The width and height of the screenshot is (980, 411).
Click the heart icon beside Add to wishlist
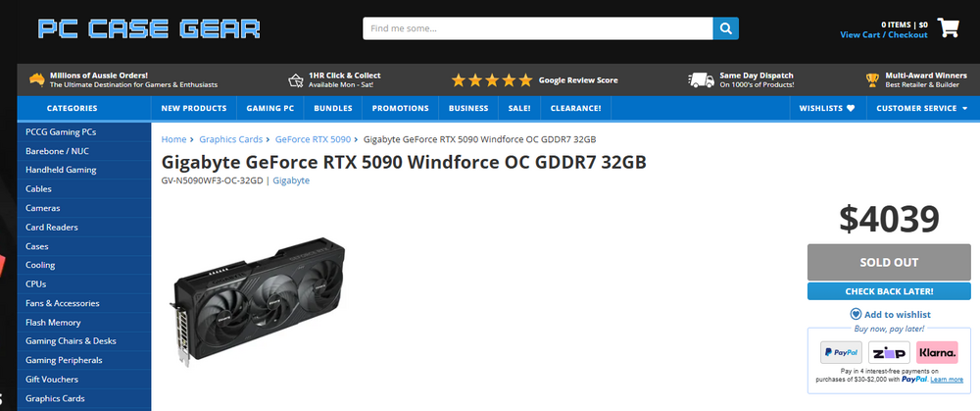pos(857,315)
